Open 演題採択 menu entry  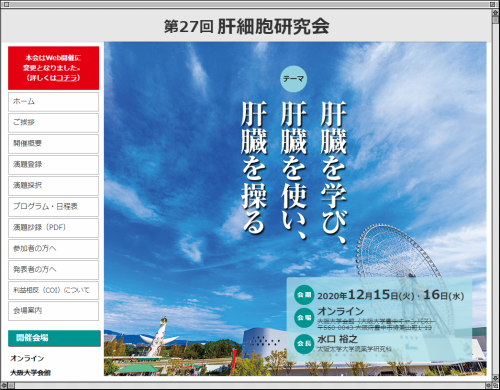click(53, 186)
